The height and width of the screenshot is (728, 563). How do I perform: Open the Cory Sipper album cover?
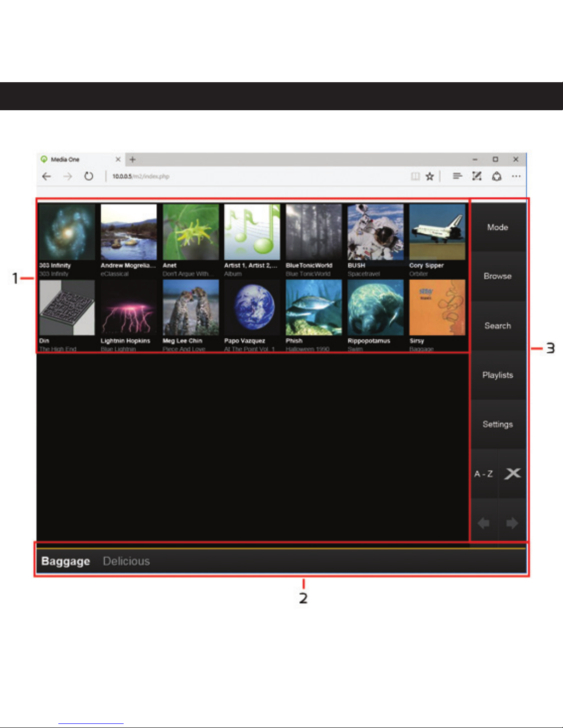(x=437, y=232)
